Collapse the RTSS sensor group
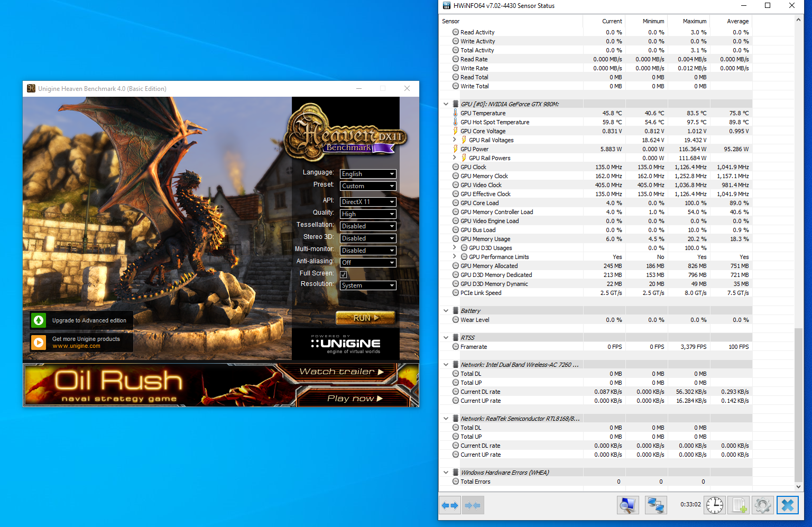The width and height of the screenshot is (812, 527). pyautogui.click(x=446, y=338)
